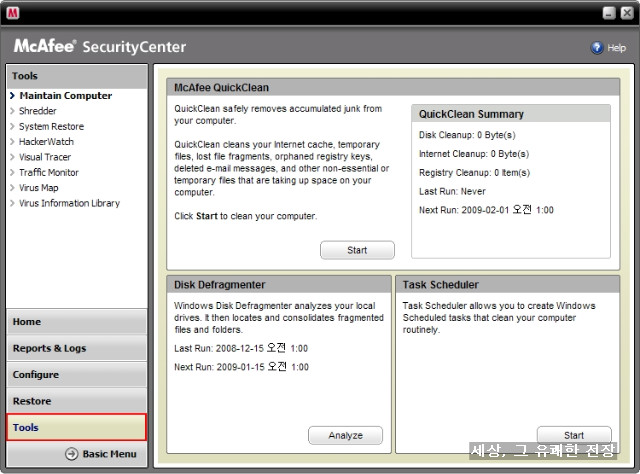This screenshot has height=474, width=640.
Task: Click McAfee QuickClean section title
Action: (x=221, y=88)
